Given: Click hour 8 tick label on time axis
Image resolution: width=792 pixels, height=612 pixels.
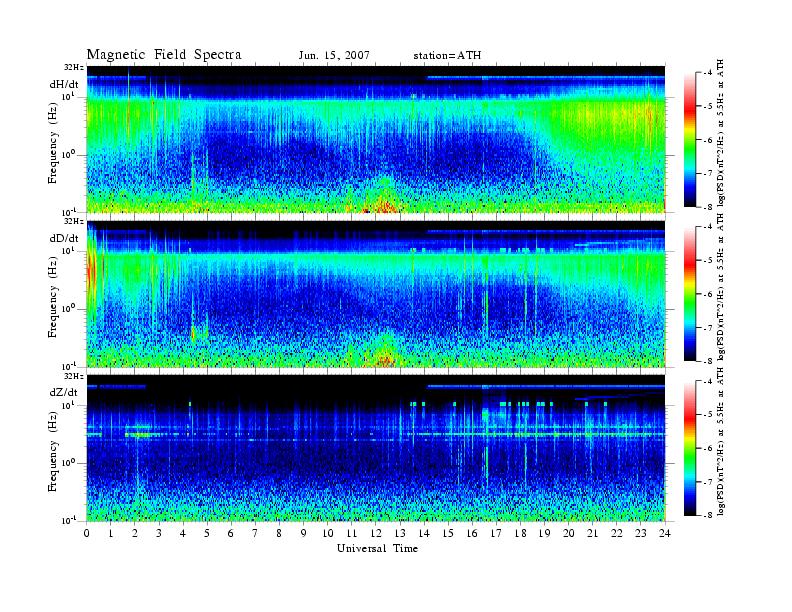Looking at the screenshot, I should pyautogui.click(x=279, y=534).
